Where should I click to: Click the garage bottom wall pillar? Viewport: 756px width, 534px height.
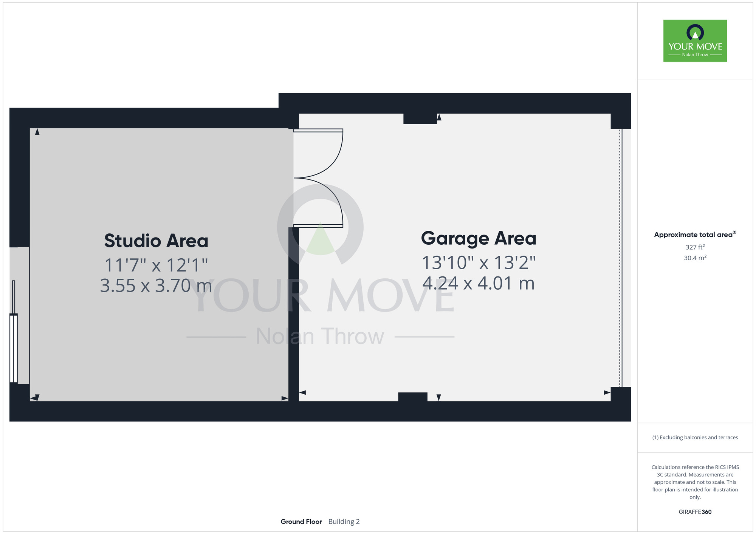pos(412,397)
